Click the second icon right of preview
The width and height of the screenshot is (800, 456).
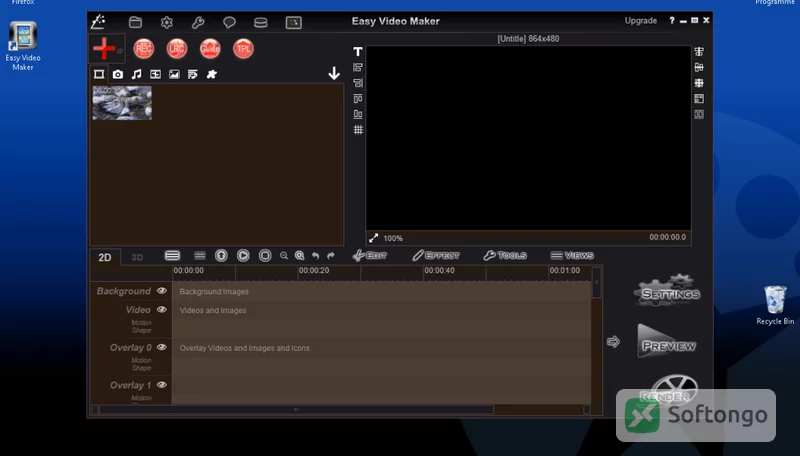[699, 67]
